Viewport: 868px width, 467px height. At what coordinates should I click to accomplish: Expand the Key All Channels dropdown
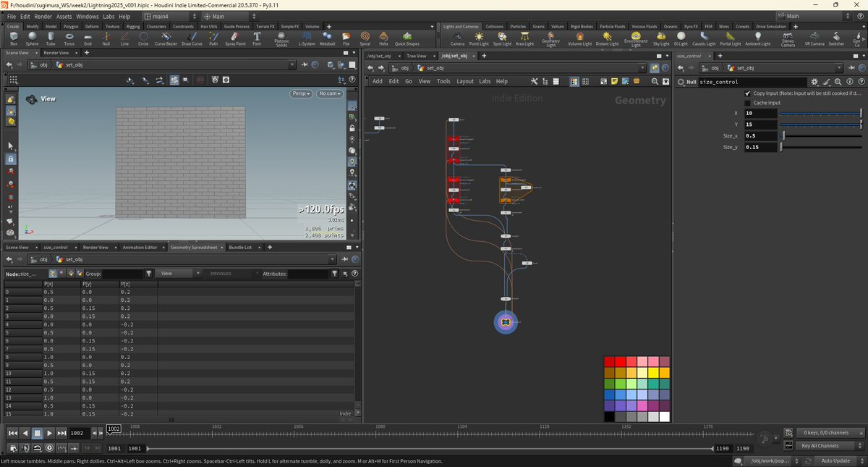(x=830, y=445)
